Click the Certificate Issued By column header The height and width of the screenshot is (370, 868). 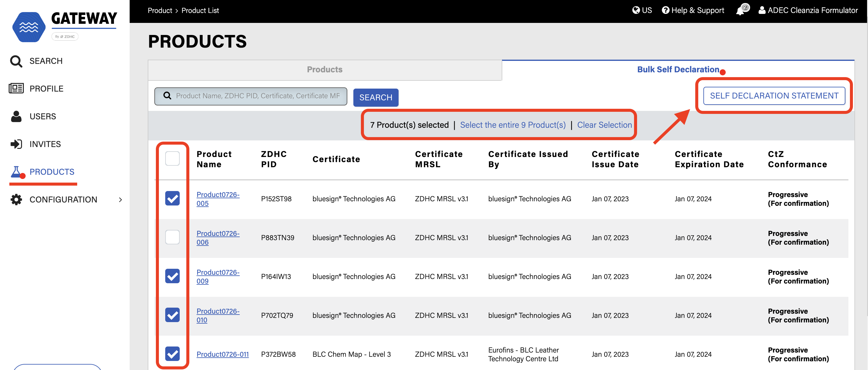(x=528, y=159)
